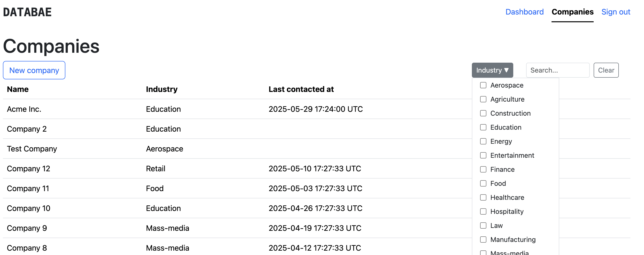
Task: Click the New company button
Action: 34,70
